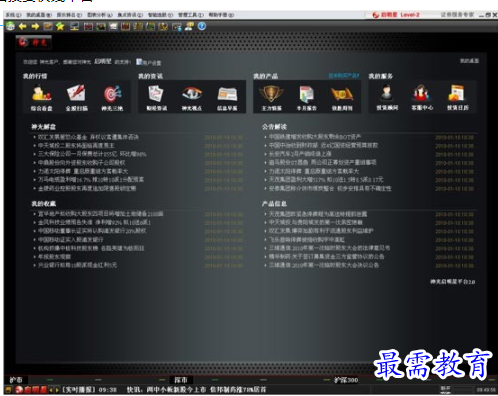
Task: Select the 沪市 index tab at bottom
Action: [x=16, y=380]
